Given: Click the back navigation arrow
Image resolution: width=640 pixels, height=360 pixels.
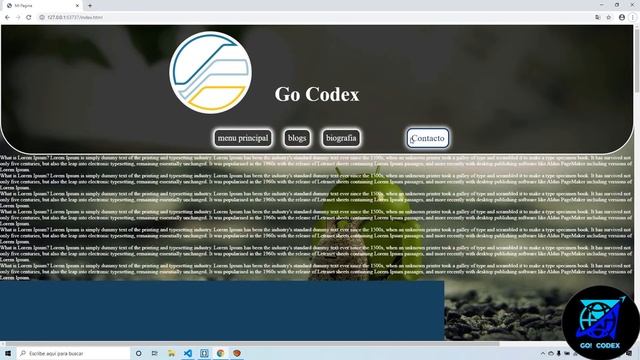Looking at the screenshot, I should pyautogui.click(x=7, y=18).
